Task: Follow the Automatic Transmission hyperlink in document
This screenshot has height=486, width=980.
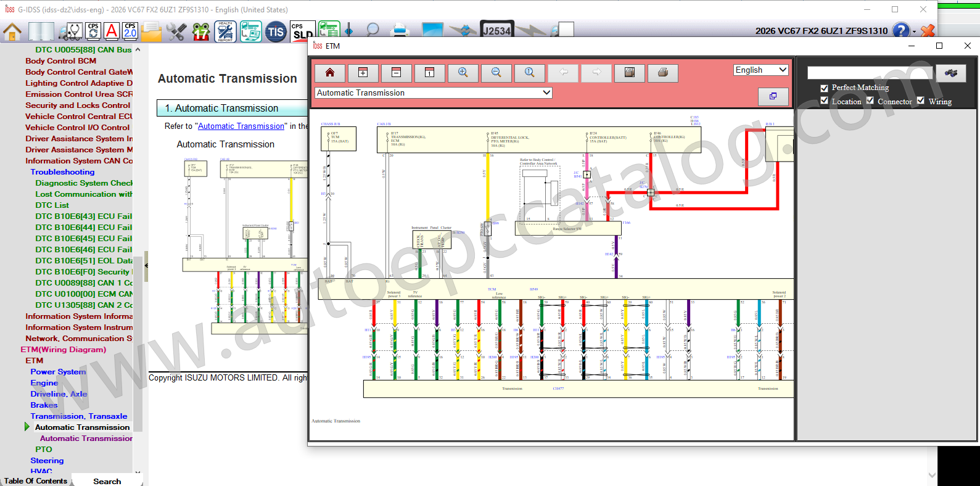Action: [241, 126]
